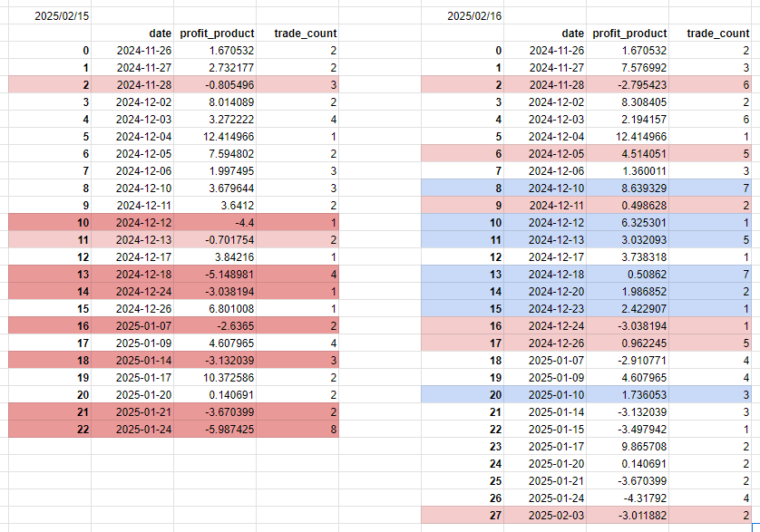Click the pink cell with 0.962245

[x=628, y=343]
